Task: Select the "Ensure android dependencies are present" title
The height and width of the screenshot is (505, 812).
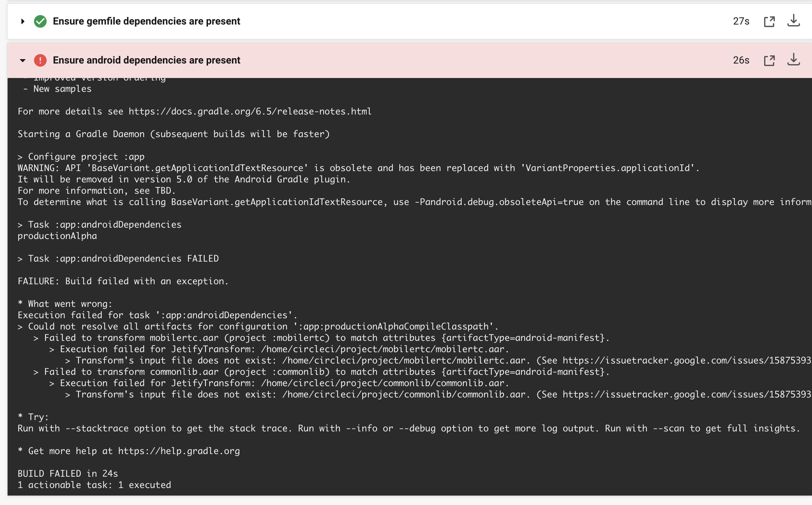Action: (x=146, y=60)
